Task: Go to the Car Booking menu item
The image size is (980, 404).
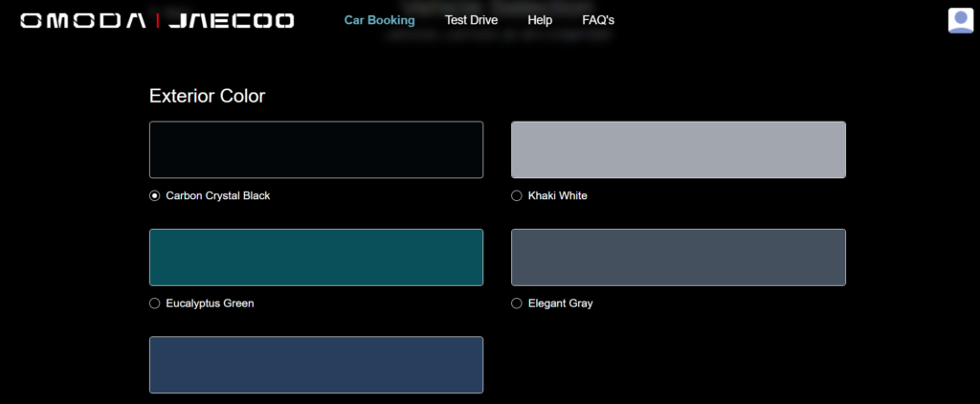Action: (379, 20)
